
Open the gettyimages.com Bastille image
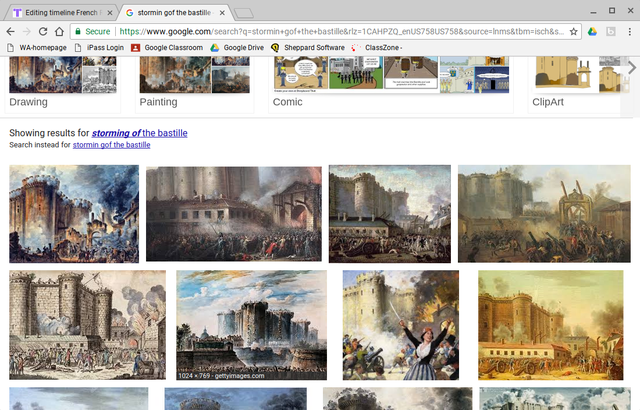(x=251, y=325)
